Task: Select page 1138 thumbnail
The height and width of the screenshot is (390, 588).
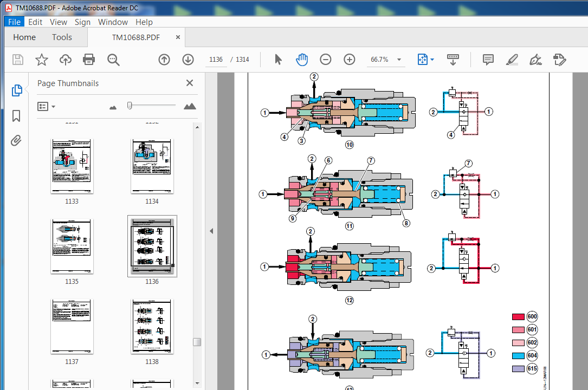Action: (152, 326)
